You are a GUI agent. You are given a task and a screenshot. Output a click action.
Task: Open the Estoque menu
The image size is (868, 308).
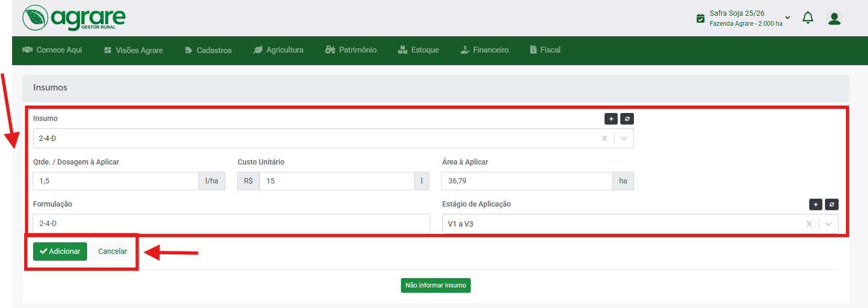click(418, 50)
